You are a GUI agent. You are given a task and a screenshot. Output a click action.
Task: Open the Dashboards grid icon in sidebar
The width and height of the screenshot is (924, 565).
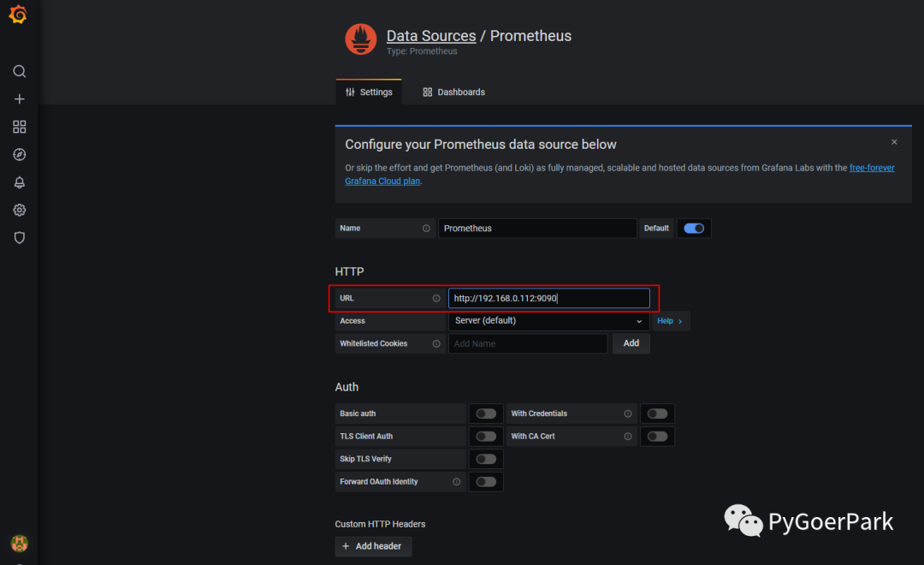tap(20, 127)
